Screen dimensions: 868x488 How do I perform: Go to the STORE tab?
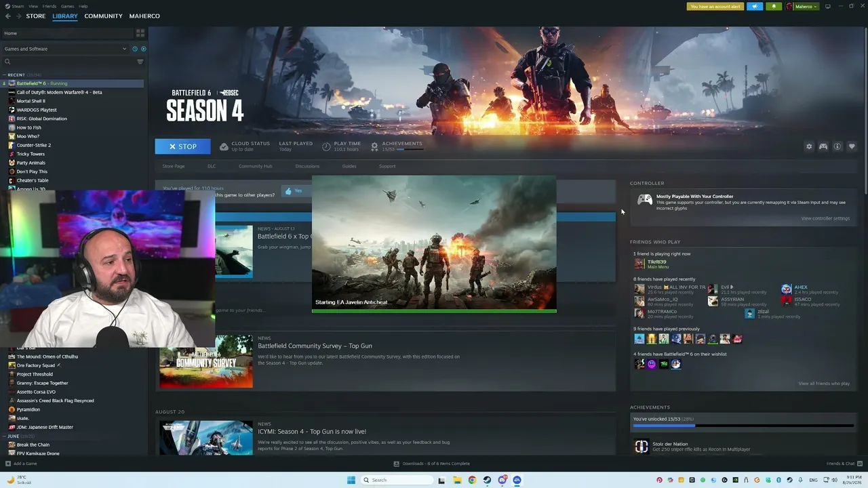[36, 16]
